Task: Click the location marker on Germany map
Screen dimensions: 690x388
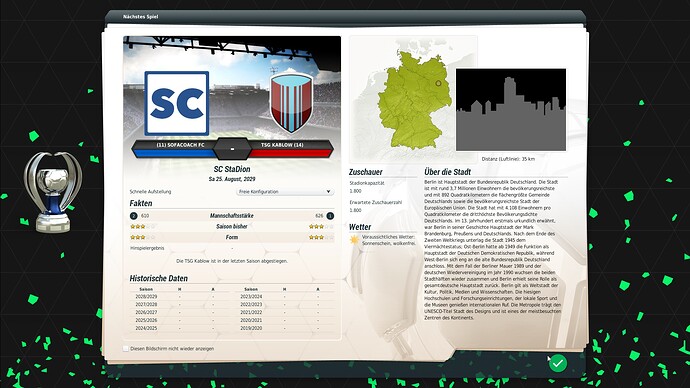Action: 438,83
